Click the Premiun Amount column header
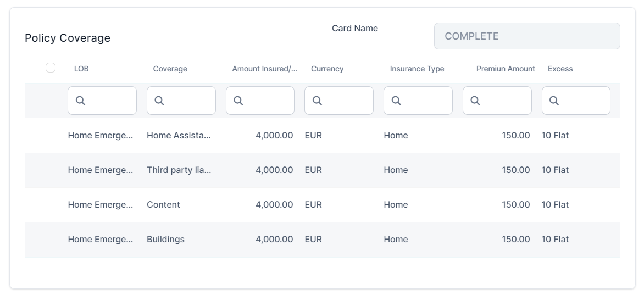Image resolution: width=644 pixels, height=295 pixels. [505, 69]
